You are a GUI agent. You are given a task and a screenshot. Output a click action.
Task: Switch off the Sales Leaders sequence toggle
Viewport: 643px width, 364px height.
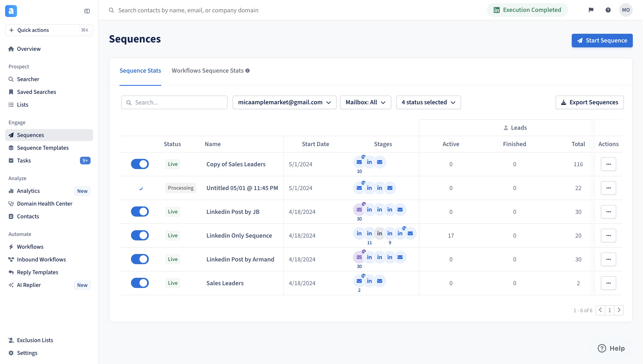tap(140, 283)
